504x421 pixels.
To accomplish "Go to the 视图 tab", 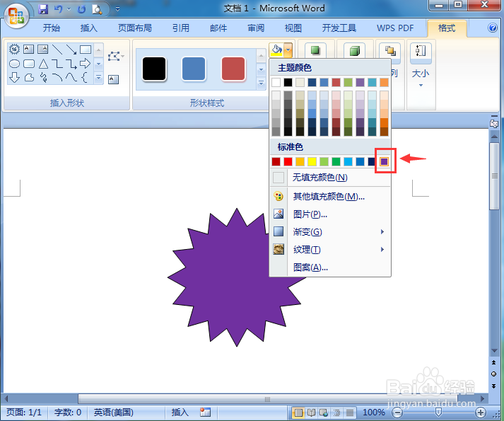I will 293,28.
